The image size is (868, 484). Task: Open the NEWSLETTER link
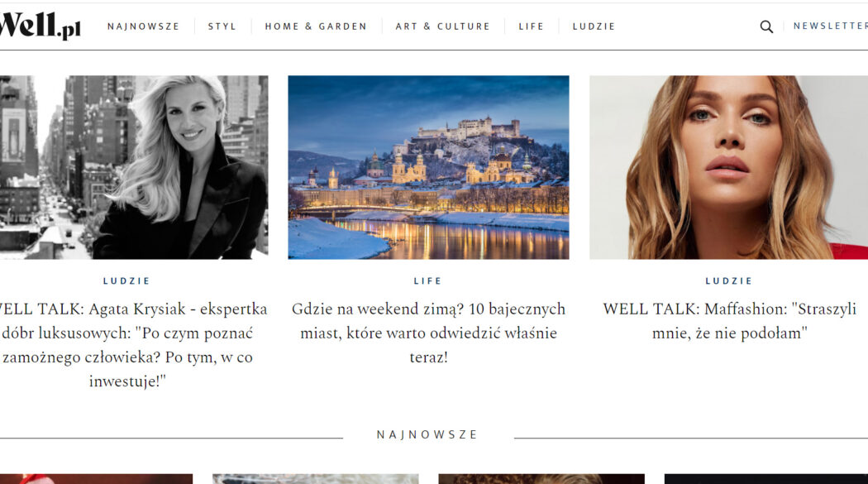(x=830, y=26)
